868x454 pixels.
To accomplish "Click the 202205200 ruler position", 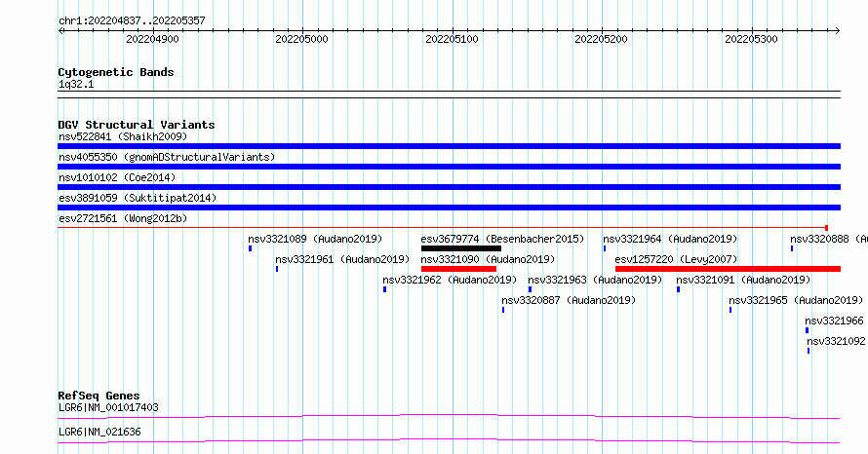I will tap(601, 39).
